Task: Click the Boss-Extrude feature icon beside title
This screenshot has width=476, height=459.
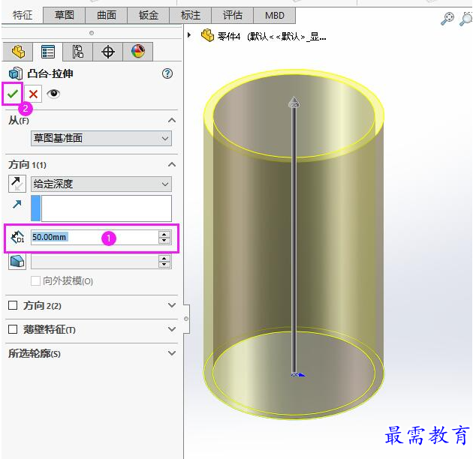Action: tap(16, 73)
